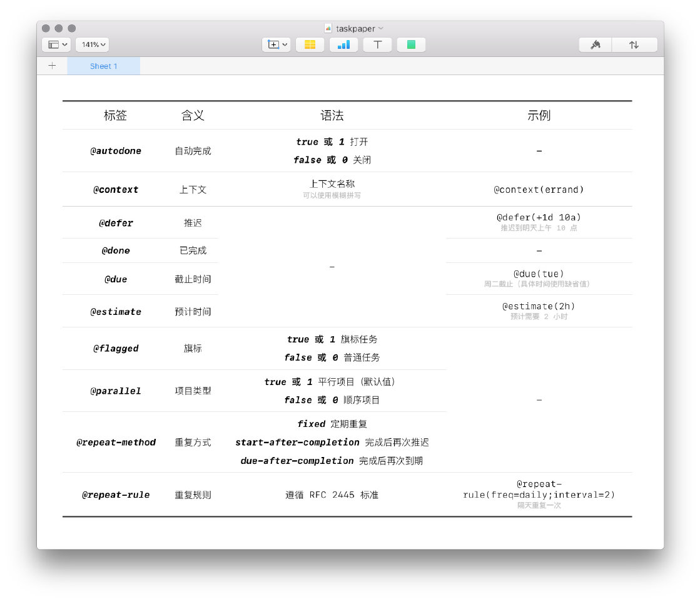Expand the Insert menu dropdown
This screenshot has height=601, width=700.
click(x=276, y=44)
